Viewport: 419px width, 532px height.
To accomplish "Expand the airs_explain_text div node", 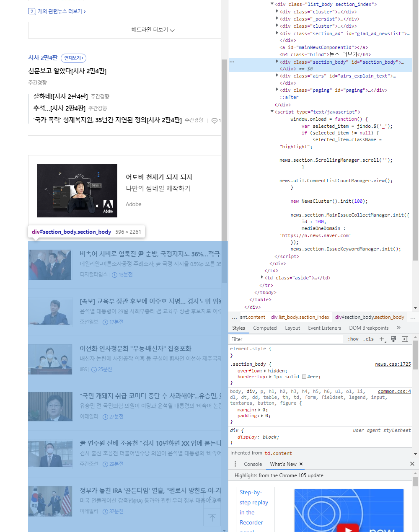I will click(277, 75).
